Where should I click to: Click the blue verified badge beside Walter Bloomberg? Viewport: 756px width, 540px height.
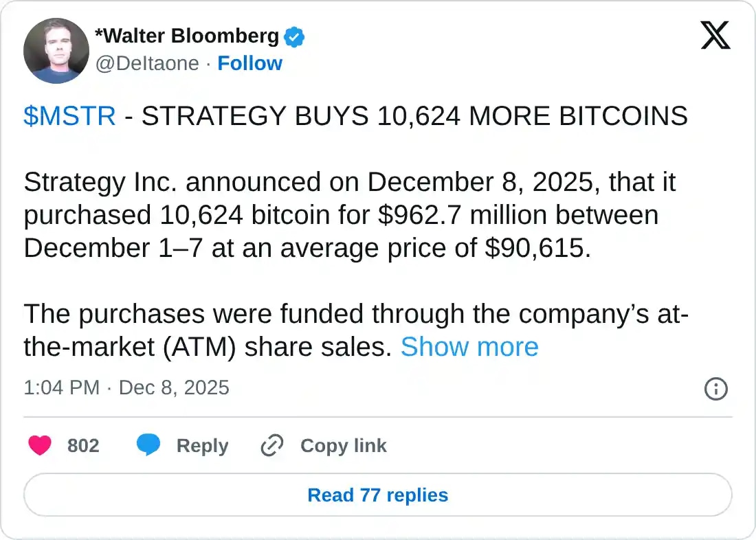[x=294, y=36]
